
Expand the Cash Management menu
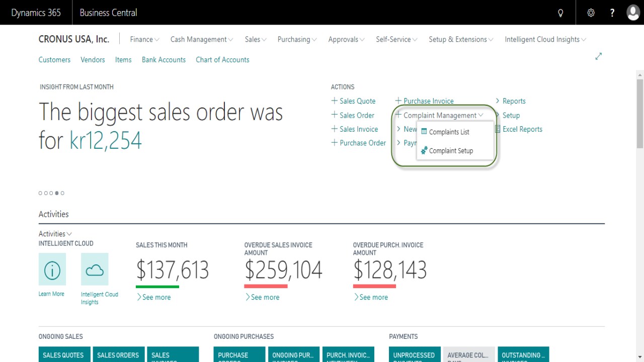click(202, 39)
